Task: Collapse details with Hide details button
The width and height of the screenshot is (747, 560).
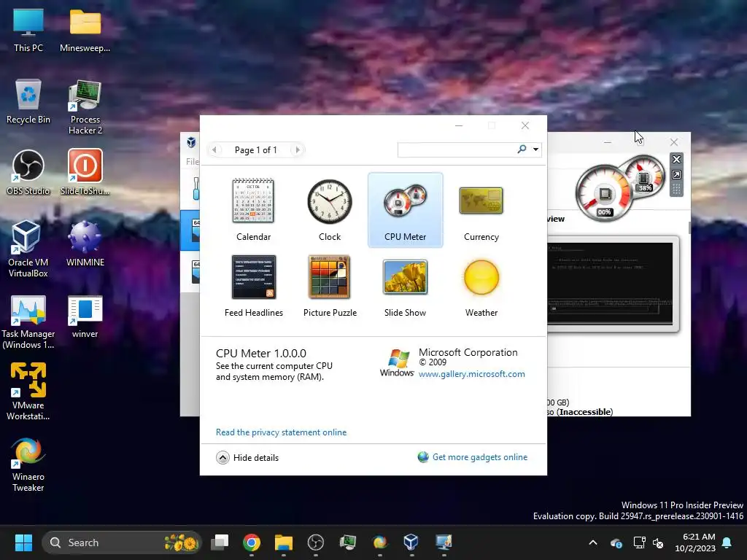Action: 247,458
